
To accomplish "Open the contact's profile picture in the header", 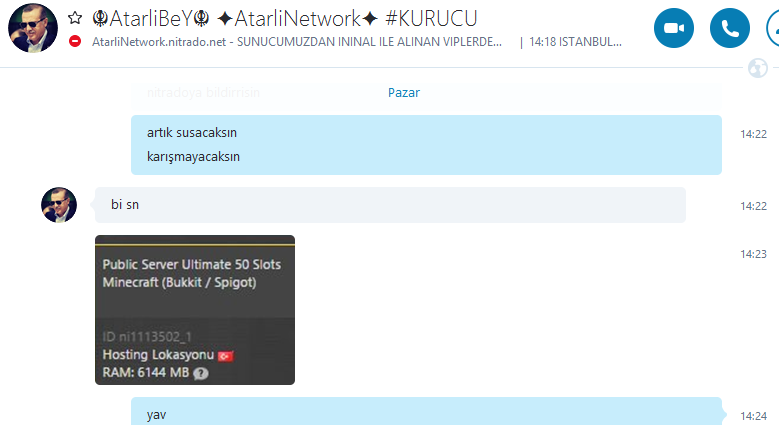I will 33,28.
